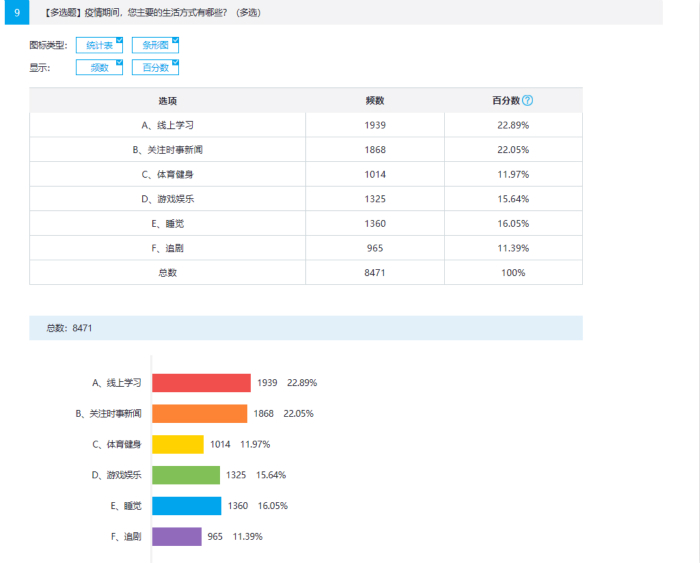Screen dimensions: 700x563
Task: Click the red bar for 线上学习
Action: click(x=200, y=383)
